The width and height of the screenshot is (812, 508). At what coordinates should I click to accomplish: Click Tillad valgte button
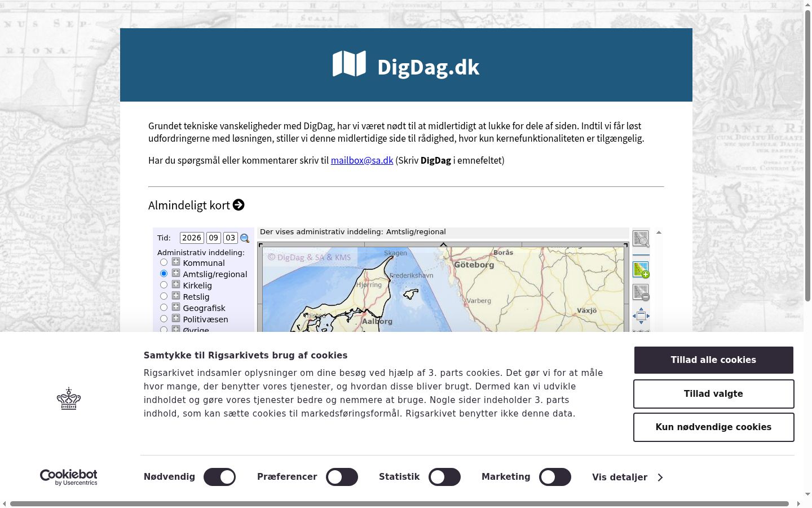(713, 394)
